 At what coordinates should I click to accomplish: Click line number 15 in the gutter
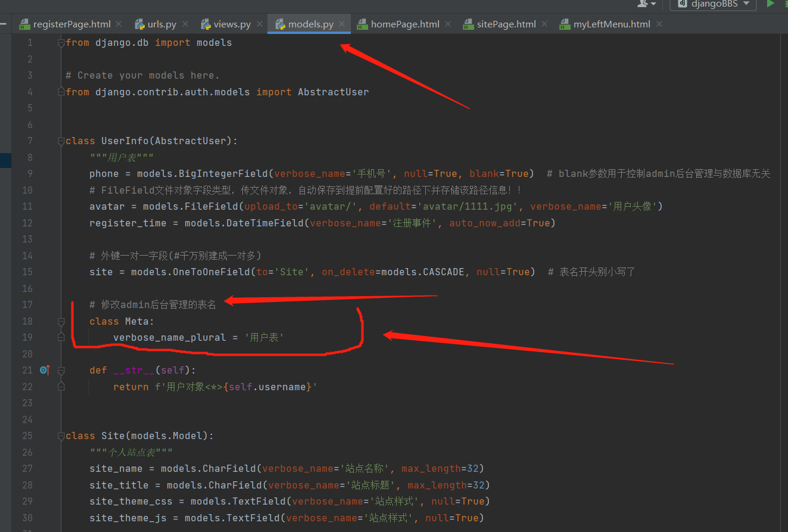[x=27, y=272]
